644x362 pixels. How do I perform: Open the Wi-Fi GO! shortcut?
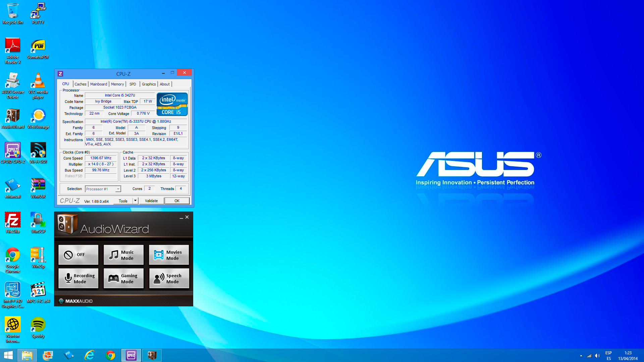pyautogui.click(x=38, y=153)
